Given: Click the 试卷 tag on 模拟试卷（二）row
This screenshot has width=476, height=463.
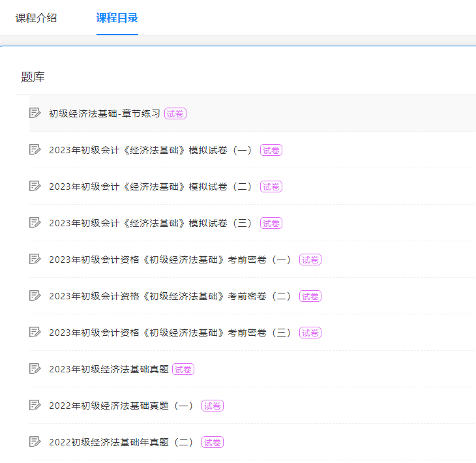Looking at the screenshot, I should point(271,187).
